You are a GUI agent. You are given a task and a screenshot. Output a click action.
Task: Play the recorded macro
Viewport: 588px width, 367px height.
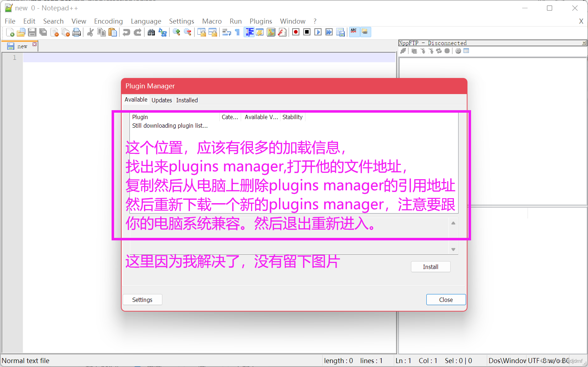318,32
